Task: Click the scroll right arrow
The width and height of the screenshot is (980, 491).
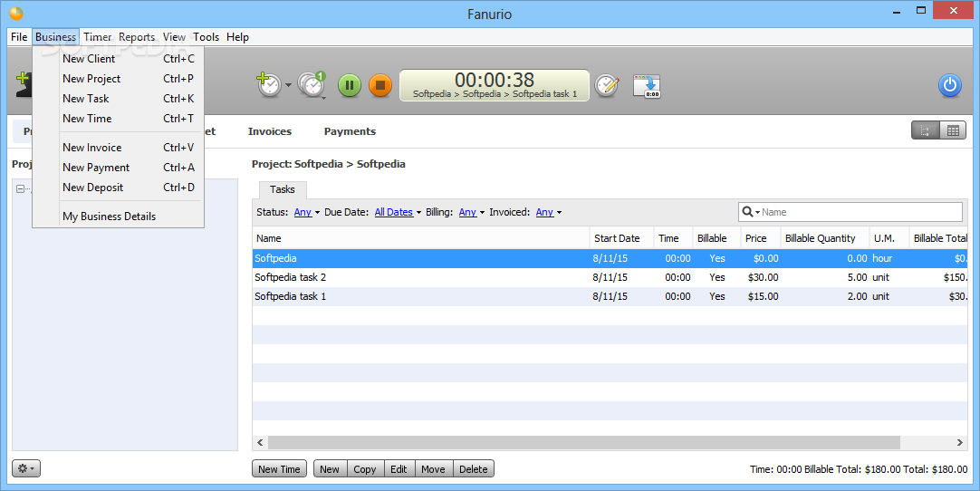Action: point(960,442)
